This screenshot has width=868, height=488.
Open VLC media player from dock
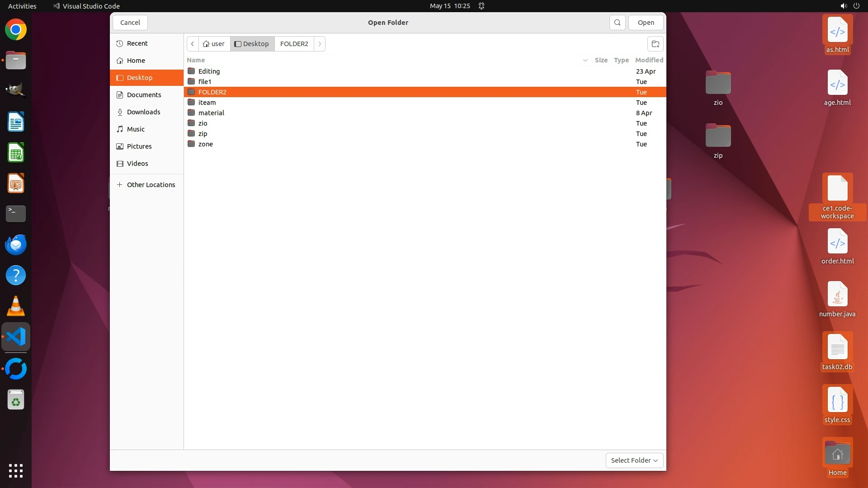coord(16,306)
